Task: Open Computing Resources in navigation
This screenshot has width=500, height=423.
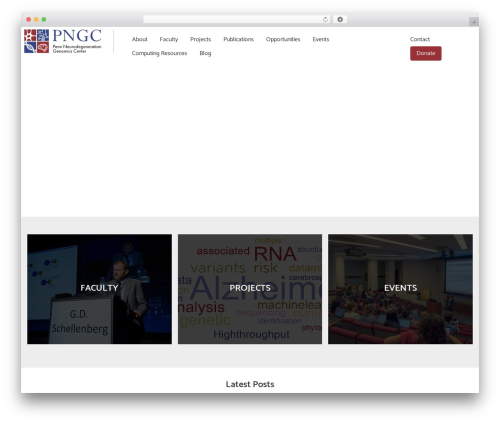Action: tap(159, 53)
